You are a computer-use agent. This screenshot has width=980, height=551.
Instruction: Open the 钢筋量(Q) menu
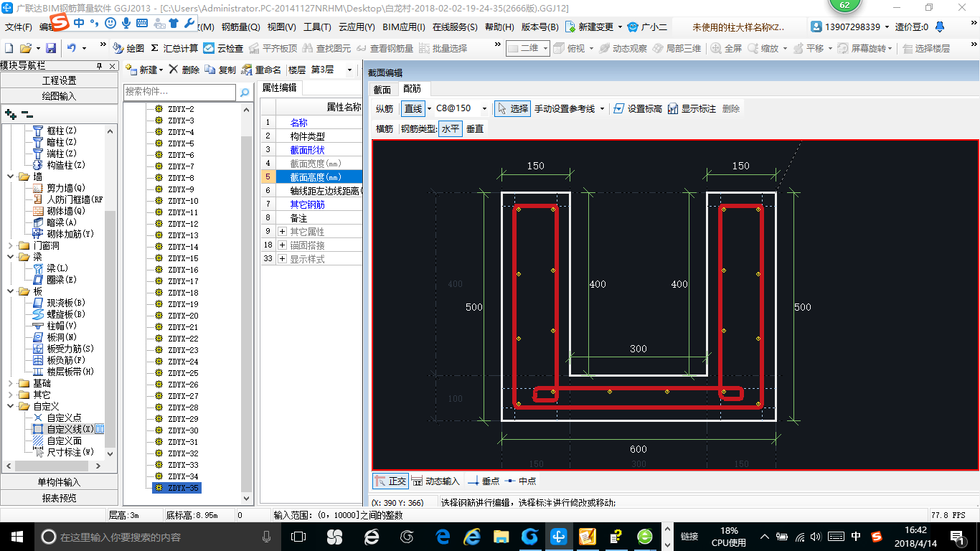point(240,27)
